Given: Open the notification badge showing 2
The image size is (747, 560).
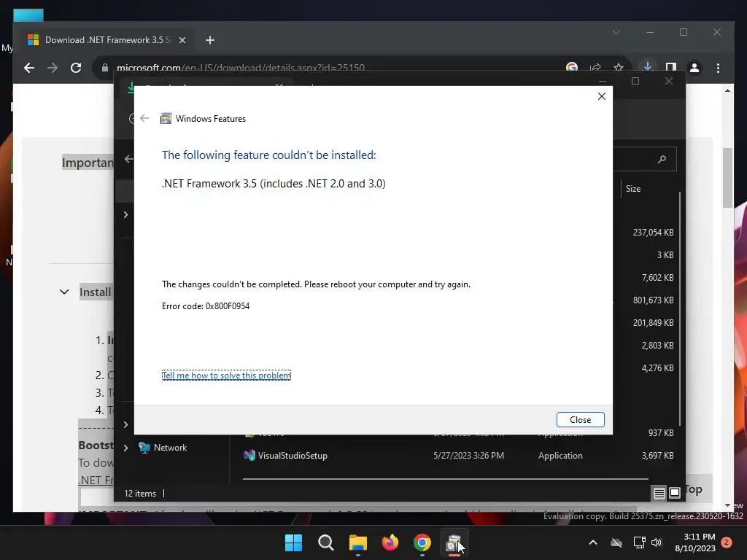Looking at the screenshot, I should 727,542.
